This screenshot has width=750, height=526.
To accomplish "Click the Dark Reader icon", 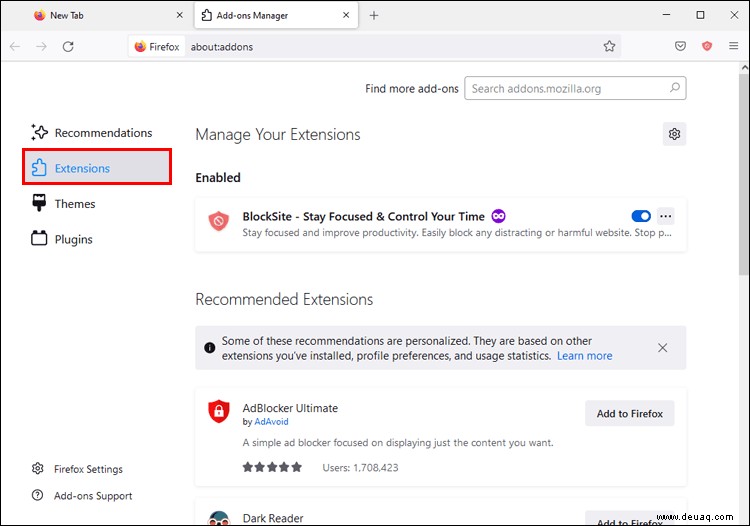I will click(219, 518).
